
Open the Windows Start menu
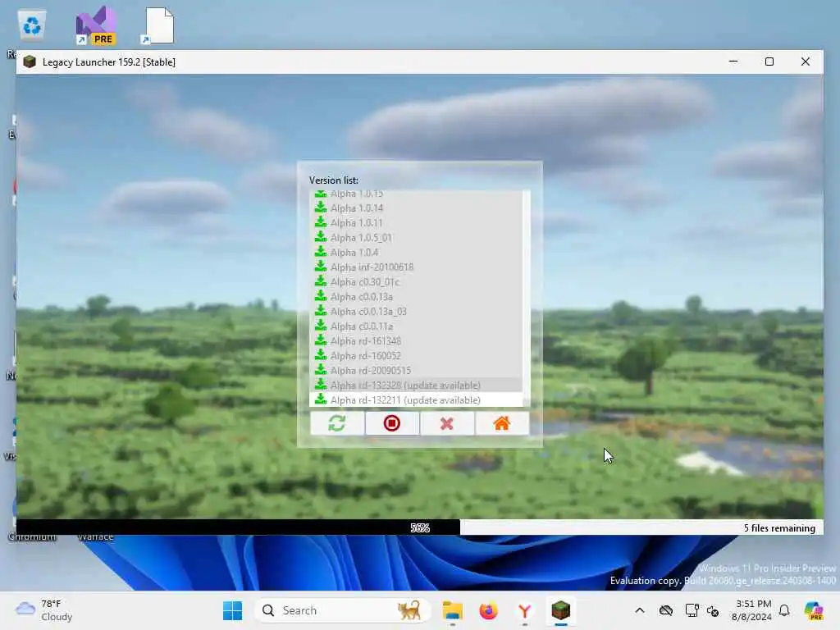coord(232,610)
